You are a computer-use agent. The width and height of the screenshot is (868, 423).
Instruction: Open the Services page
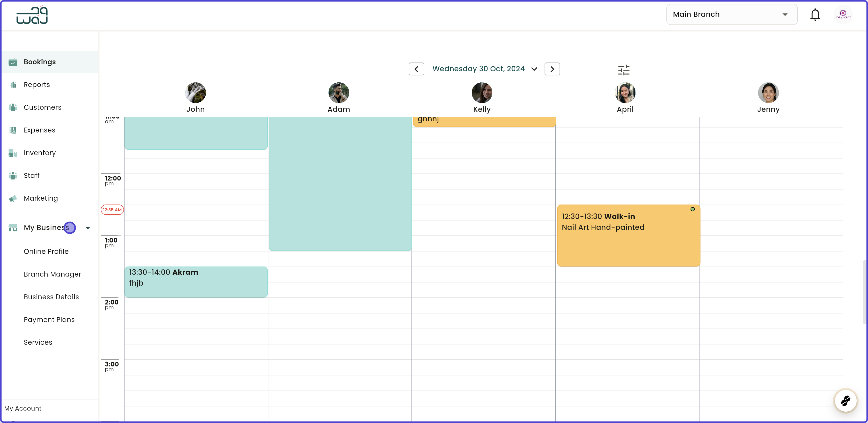pyautogui.click(x=38, y=342)
